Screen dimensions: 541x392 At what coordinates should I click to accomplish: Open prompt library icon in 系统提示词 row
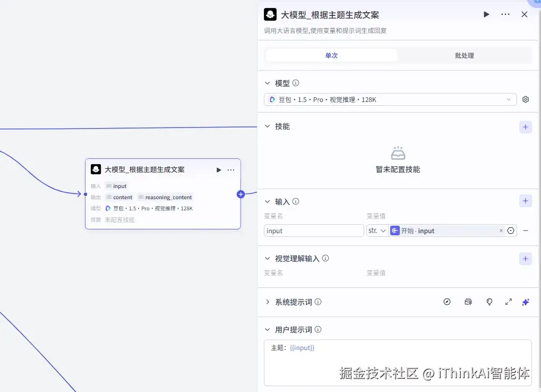coord(468,302)
